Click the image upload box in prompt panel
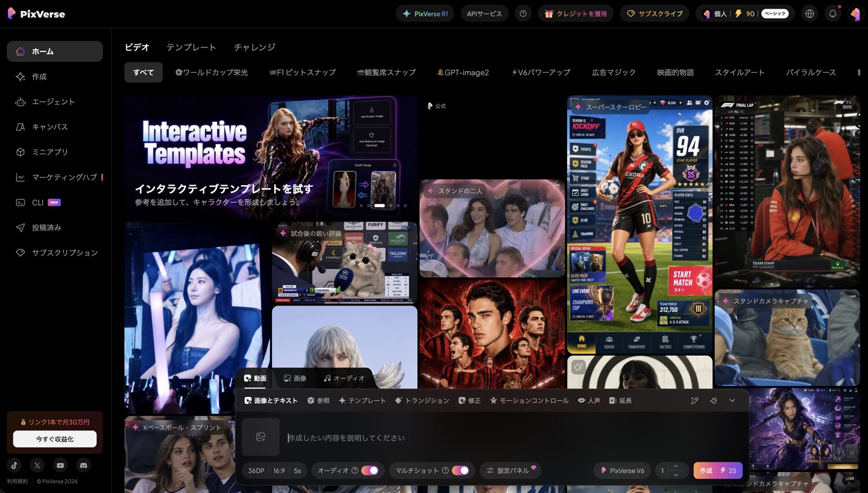868x493 pixels. (x=261, y=437)
